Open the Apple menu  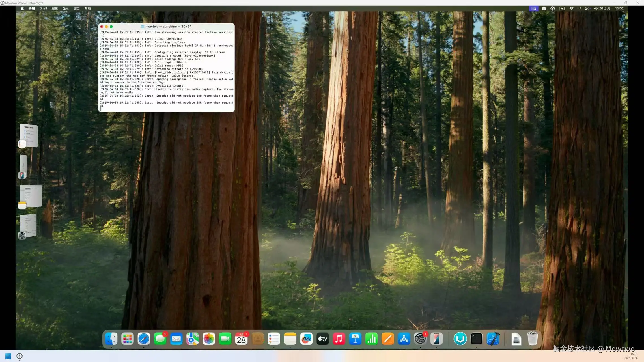(22, 8)
